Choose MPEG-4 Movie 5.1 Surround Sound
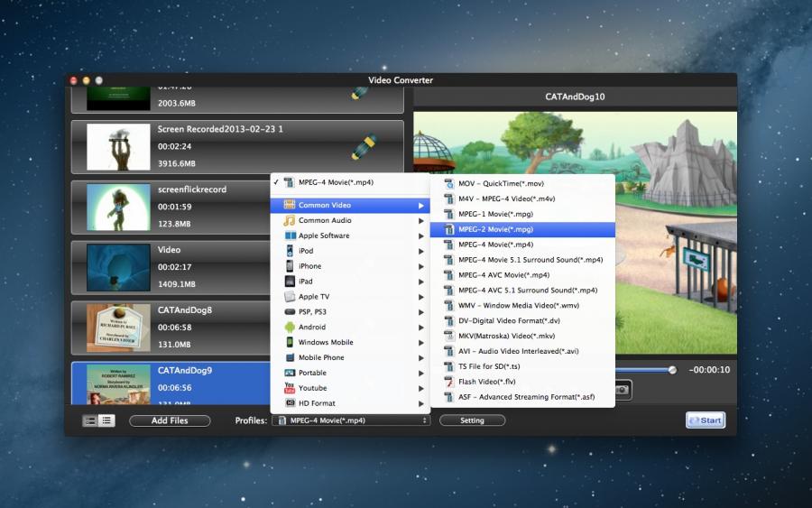This screenshot has height=508, width=812. (x=522, y=260)
